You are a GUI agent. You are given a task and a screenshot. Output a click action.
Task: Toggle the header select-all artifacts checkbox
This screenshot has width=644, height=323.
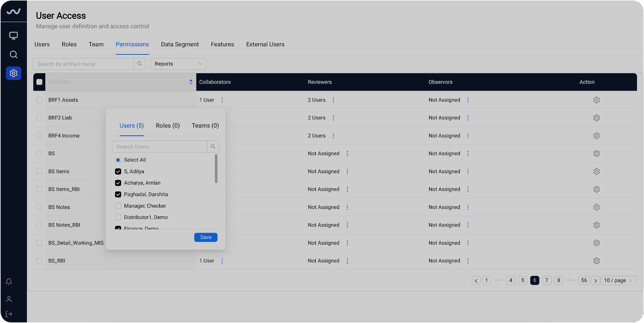tap(39, 82)
